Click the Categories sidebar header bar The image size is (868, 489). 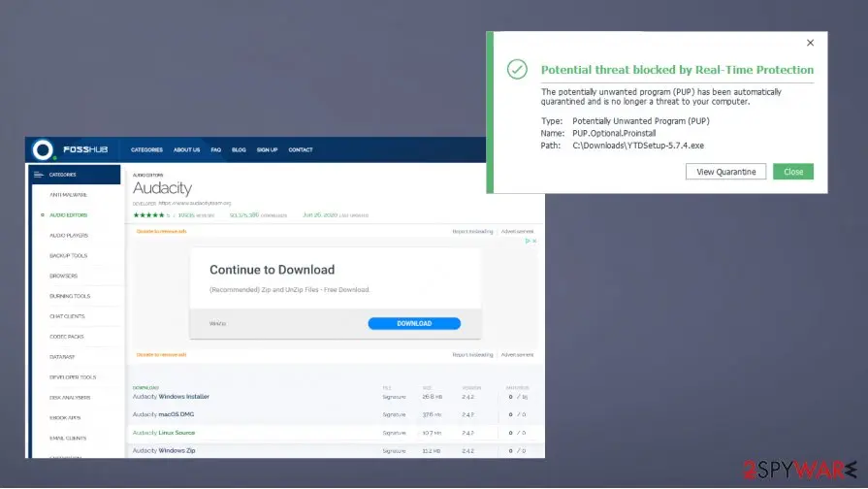tap(76, 175)
